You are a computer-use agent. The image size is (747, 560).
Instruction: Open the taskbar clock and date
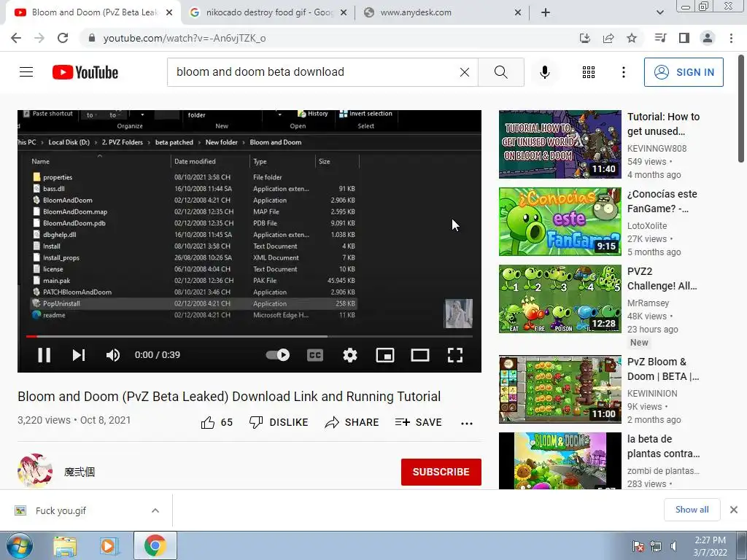(710, 546)
